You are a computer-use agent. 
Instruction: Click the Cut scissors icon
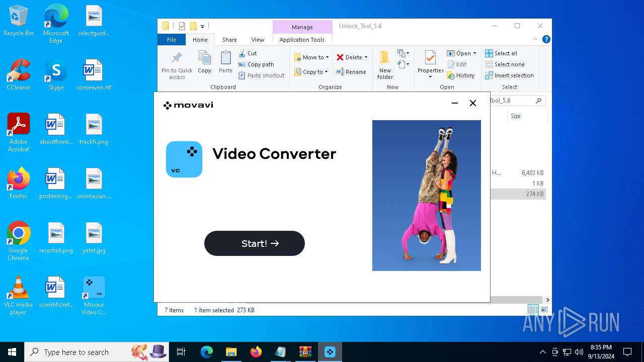pos(242,53)
